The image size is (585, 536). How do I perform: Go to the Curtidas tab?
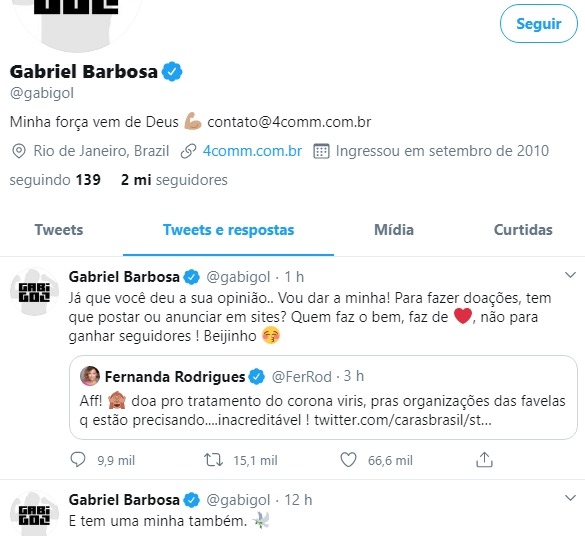coord(523,230)
